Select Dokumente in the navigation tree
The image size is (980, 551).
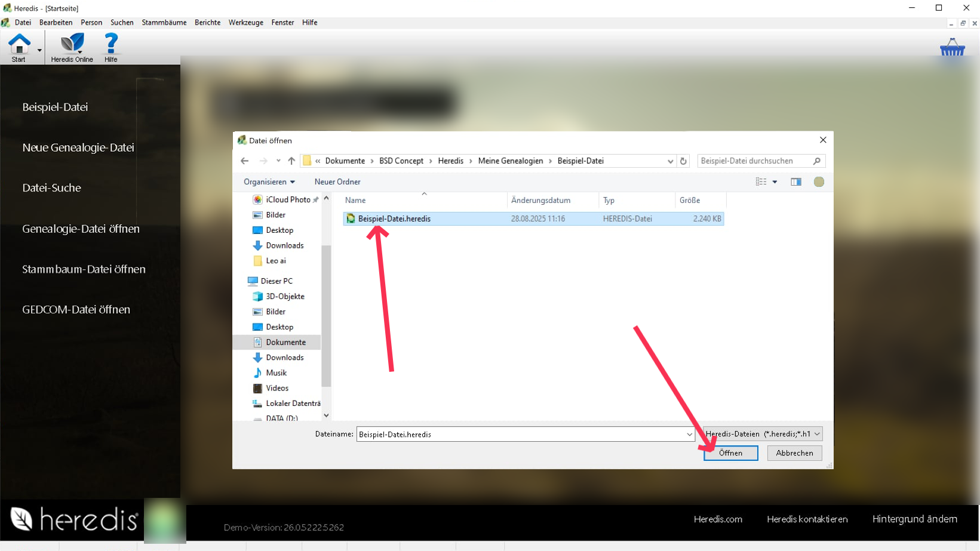(285, 343)
